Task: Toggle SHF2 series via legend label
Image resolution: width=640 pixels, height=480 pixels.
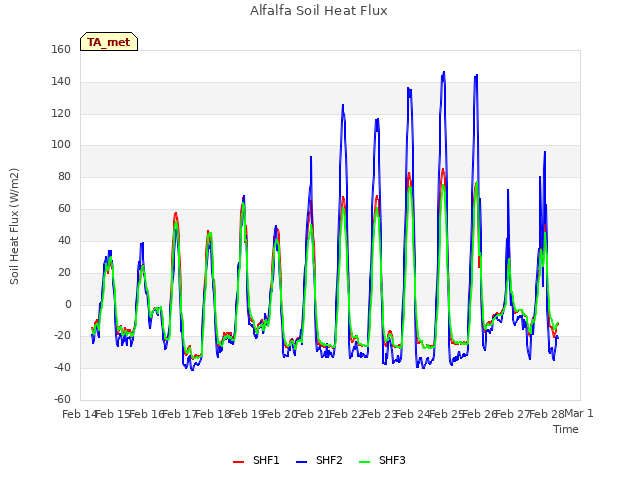Action: (x=329, y=460)
